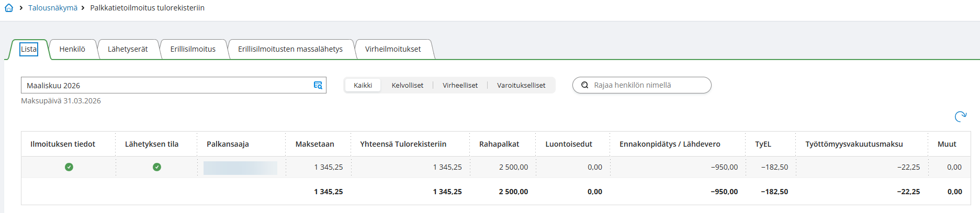Viewport: 980px width, 213px height.
Task: Switch to the Henkilö tab
Action: (x=72, y=49)
